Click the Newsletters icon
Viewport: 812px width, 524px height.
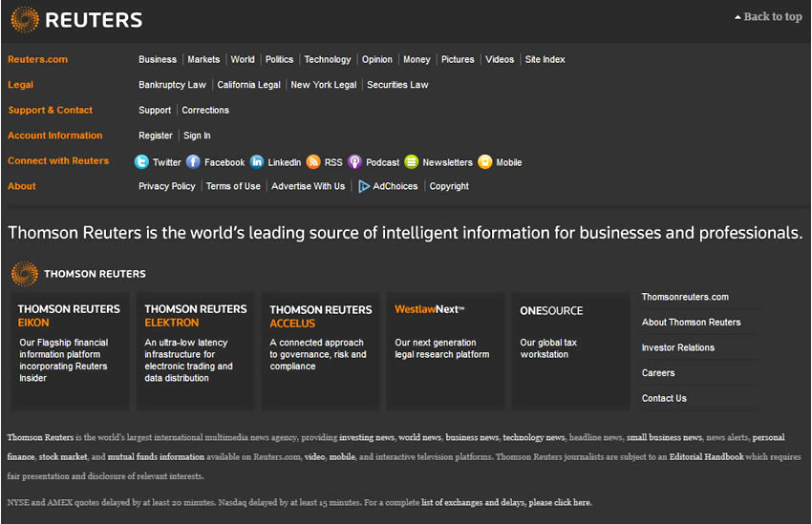click(x=412, y=162)
